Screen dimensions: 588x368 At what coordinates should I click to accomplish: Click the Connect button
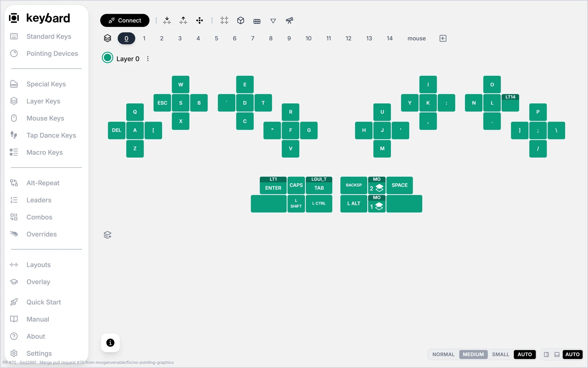pyautogui.click(x=125, y=21)
